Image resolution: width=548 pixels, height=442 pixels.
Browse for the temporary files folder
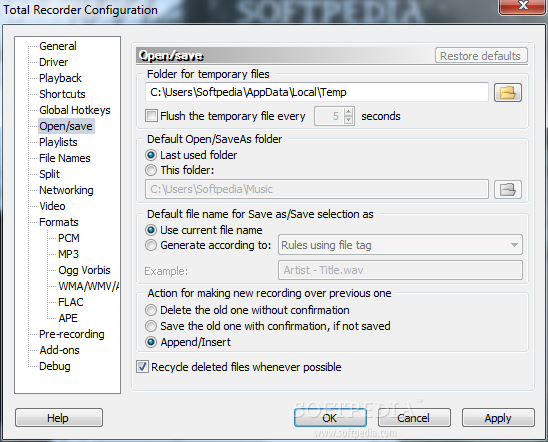point(508,93)
